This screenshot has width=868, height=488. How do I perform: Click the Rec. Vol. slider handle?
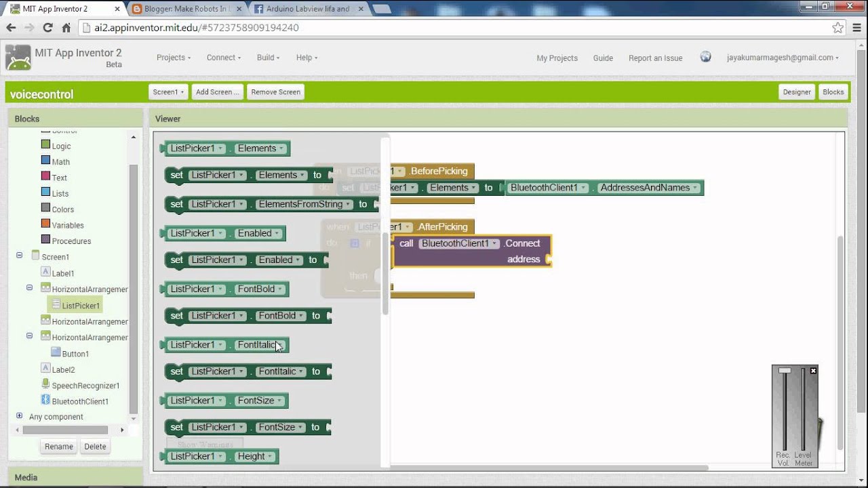click(x=785, y=371)
